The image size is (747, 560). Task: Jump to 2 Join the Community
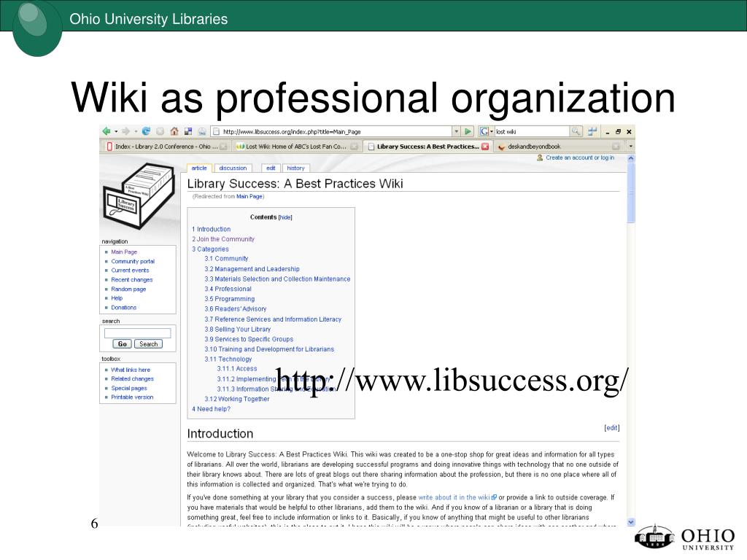coord(223,239)
